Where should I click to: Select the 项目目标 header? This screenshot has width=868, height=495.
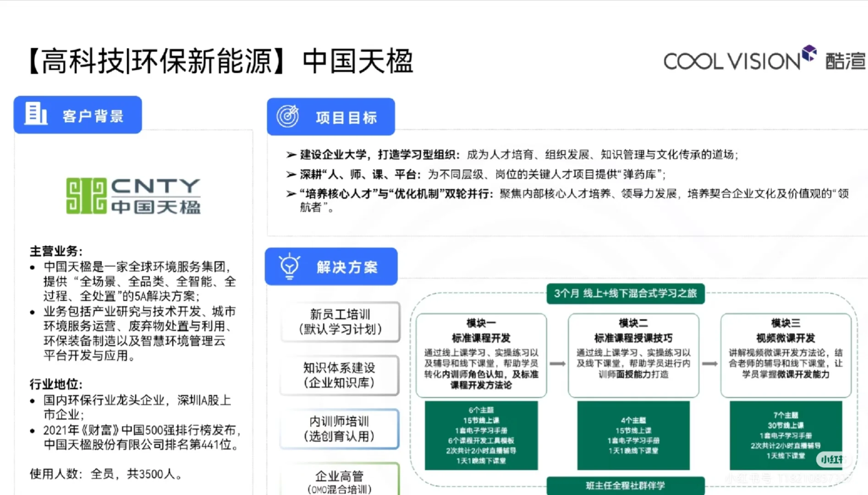tap(331, 117)
